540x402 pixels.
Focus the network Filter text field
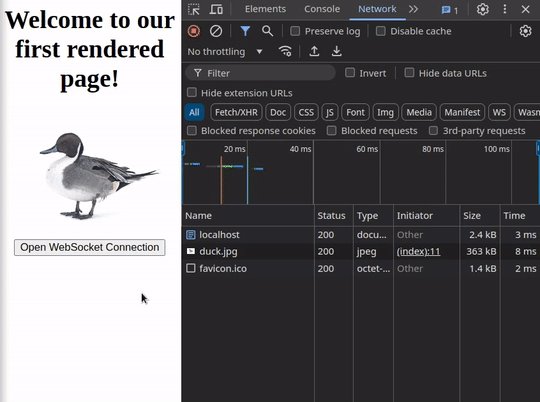point(261,73)
